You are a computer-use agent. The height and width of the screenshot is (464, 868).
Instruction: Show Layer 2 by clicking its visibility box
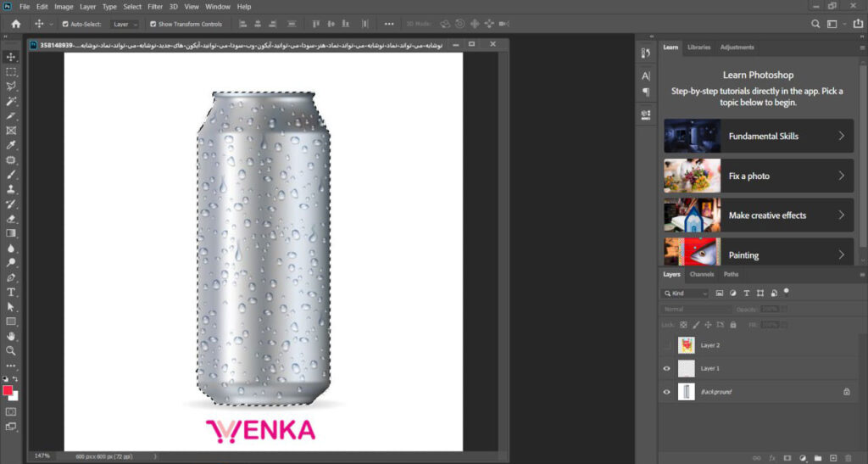click(666, 345)
